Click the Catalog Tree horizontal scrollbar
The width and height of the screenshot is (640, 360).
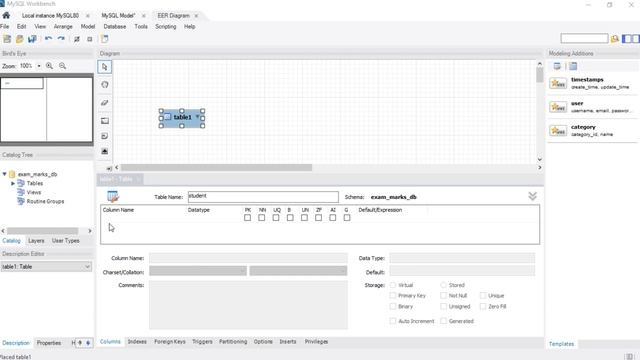pos(42,231)
